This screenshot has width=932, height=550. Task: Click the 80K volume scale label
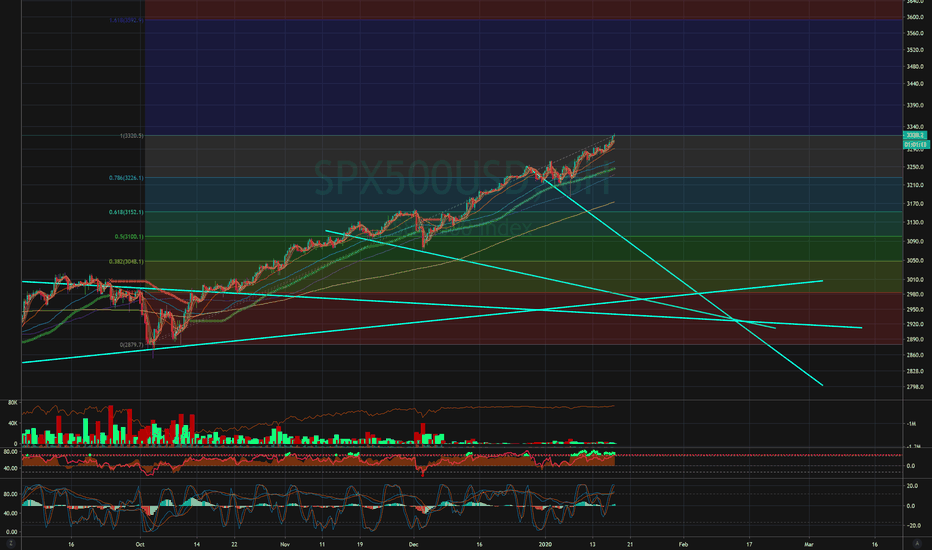click(x=12, y=403)
